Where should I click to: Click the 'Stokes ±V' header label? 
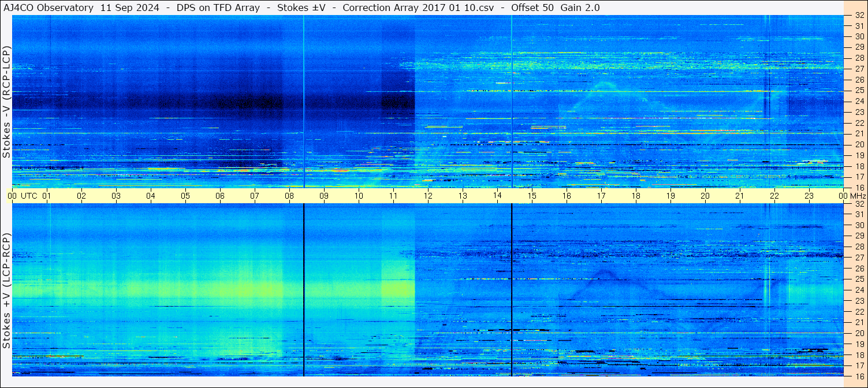click(301, 8)
